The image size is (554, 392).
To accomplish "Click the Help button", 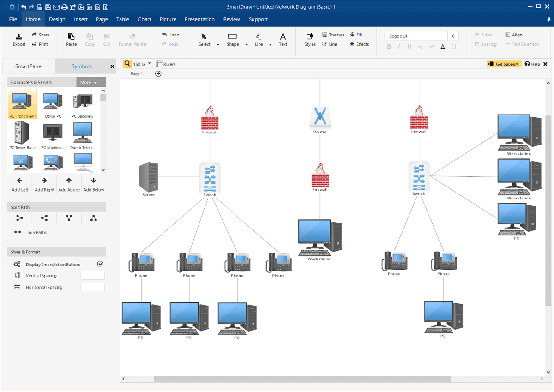I will click(532, 64).
